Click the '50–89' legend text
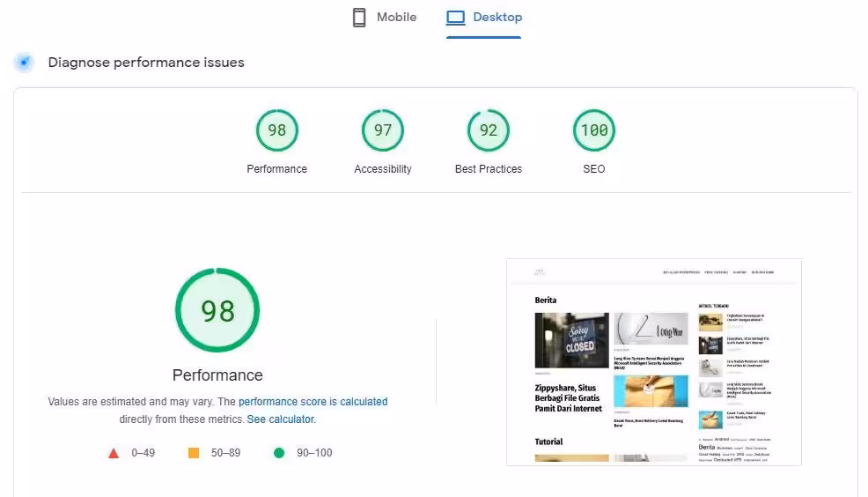Viewport: 868px width, 497px height. pos(225,453)
